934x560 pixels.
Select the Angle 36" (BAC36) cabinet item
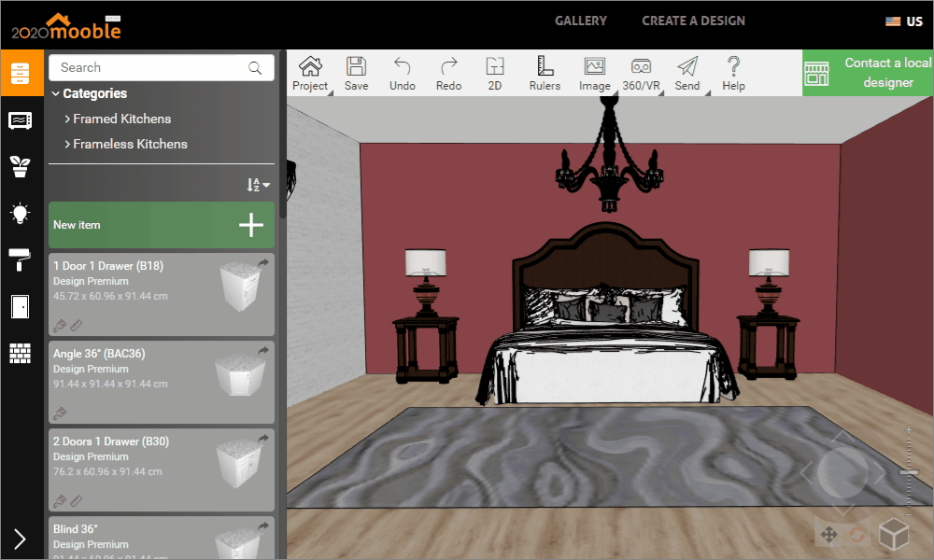click(x=162, y=382)
